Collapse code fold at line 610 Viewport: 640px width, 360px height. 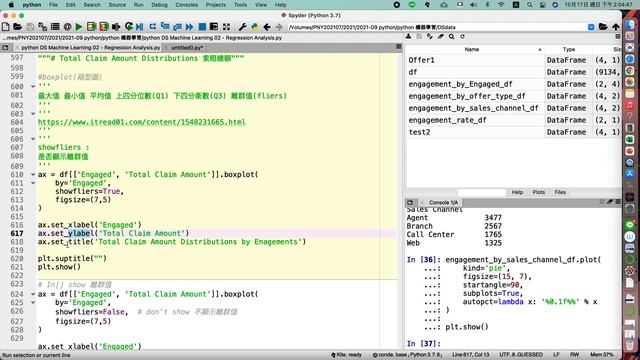click(x=33, y=174)
